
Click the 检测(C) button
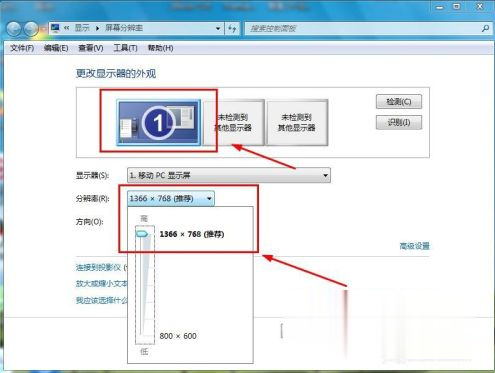[399, 102]
